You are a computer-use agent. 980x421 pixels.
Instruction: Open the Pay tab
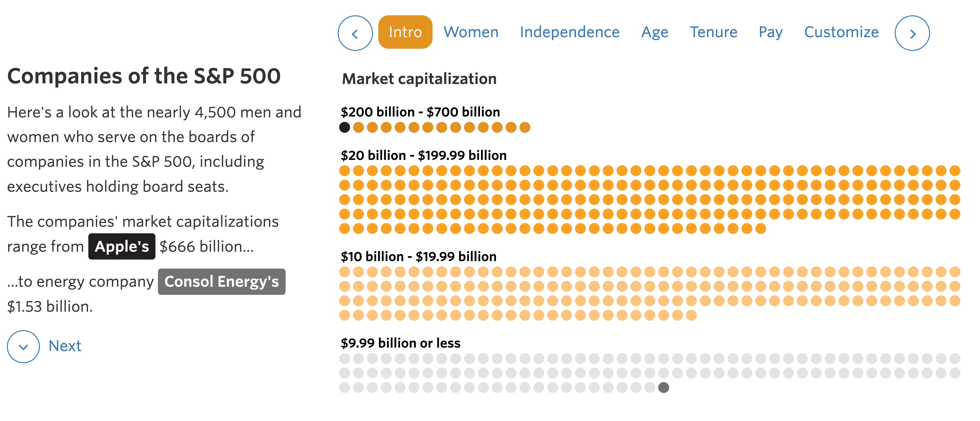pyautogui.click(x=770, y=32)
